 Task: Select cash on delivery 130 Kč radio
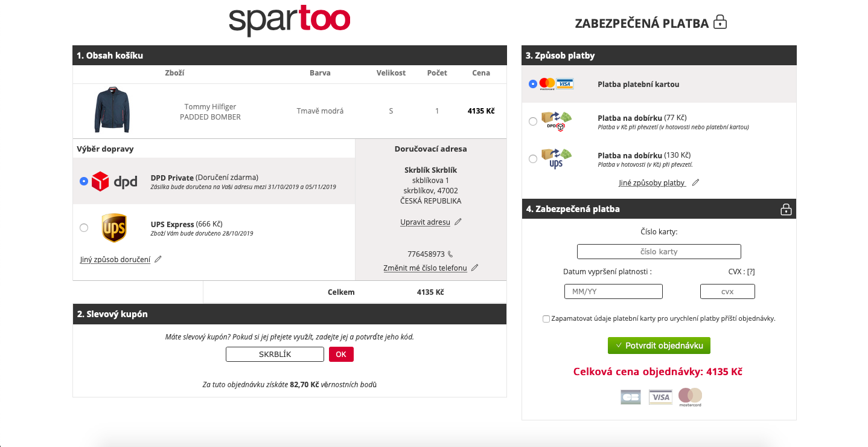pyautogui.click(x=532, y=159)
